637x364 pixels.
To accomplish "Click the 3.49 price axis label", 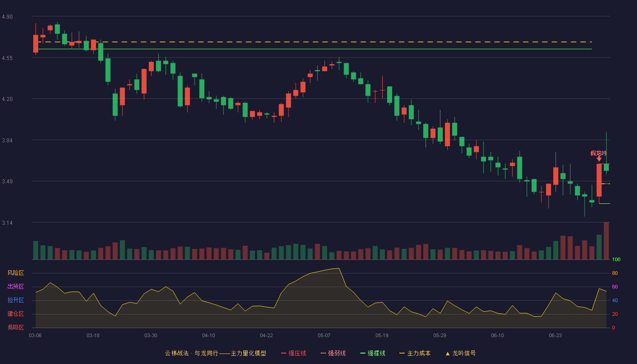I will pyautogui.click(x=7, y=182).
